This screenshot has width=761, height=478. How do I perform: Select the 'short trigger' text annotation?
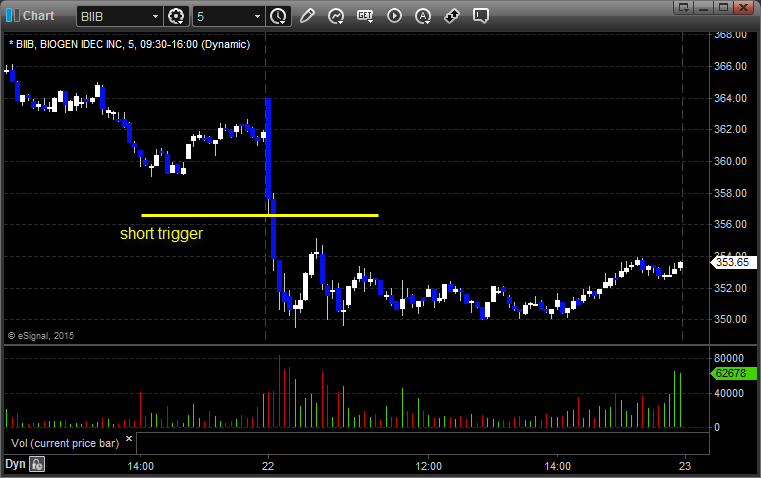tap(162, 234)
